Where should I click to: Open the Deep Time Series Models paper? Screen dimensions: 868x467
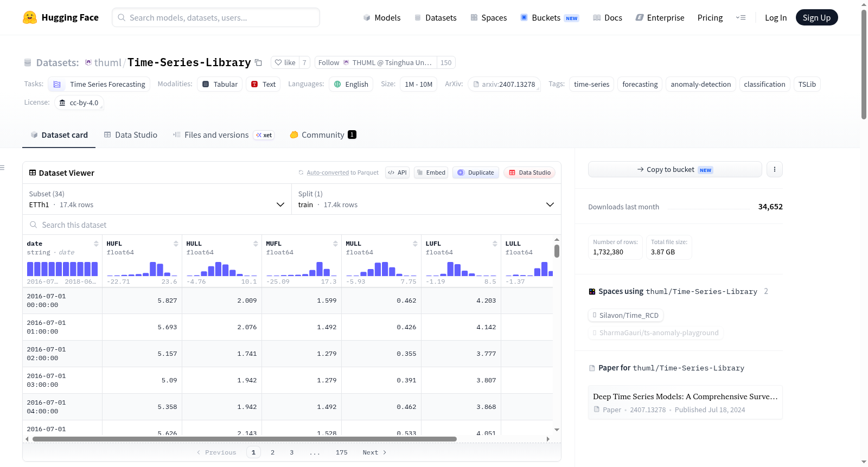(685, 402)
